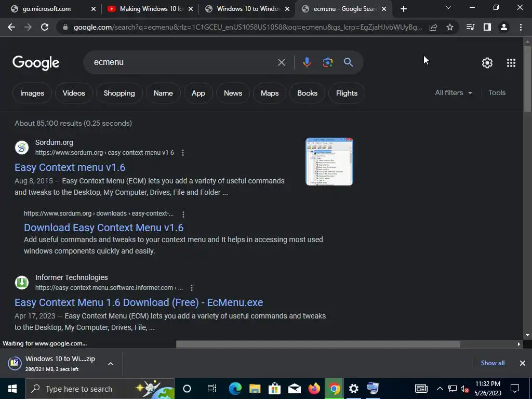The height and width of the screenshot is (399, 532).
Task: Filter results by Books
Action: [x=308, y=93]
